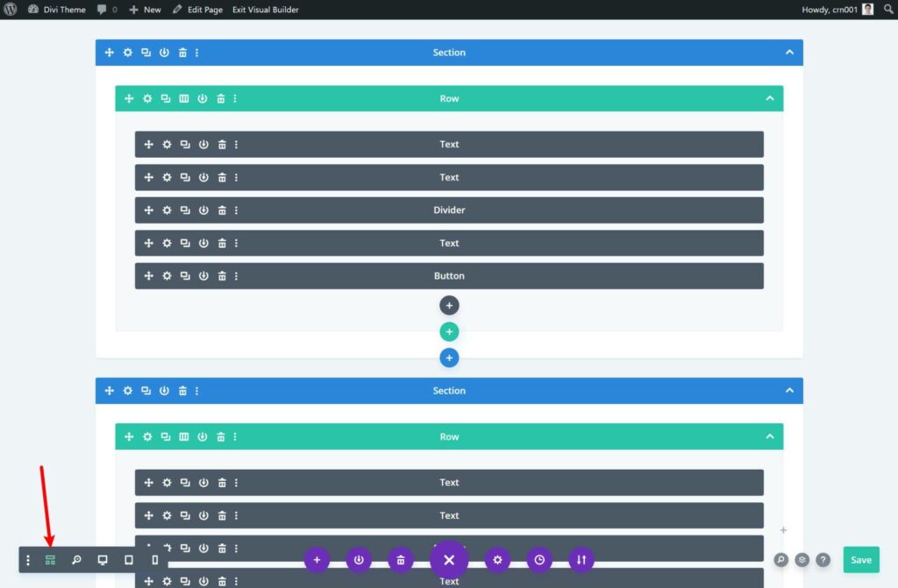The height and width of the screenshot is (588, 898).
Task: Save the Divider module to library
Action: click(x=203, y=210)
